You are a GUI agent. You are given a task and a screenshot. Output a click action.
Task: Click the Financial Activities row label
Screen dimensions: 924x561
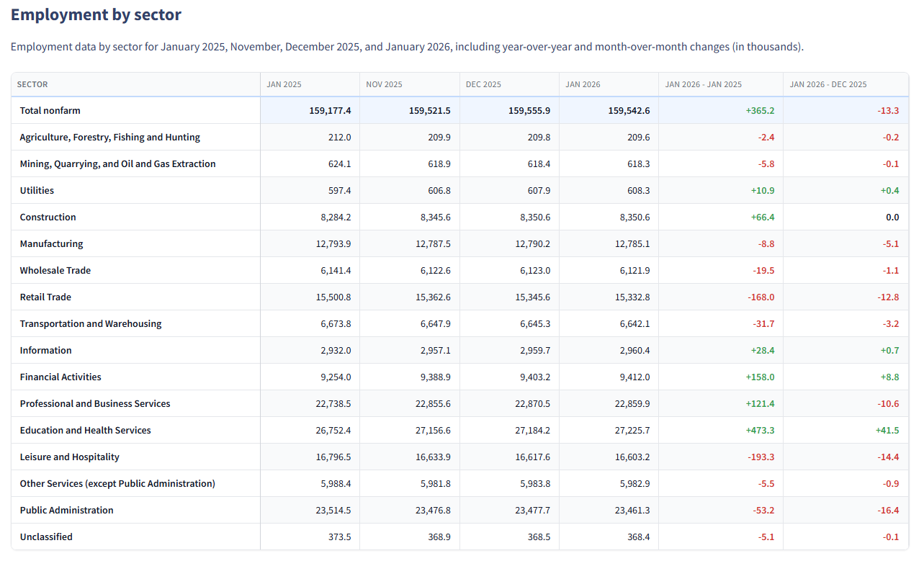[x=60, y=377]
